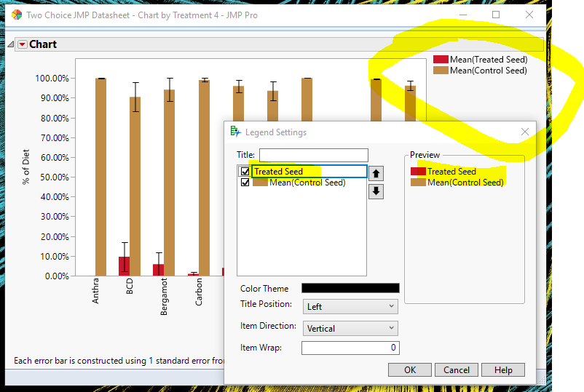Viewport: 584px width, 392px height.
Task: Uncheck the Treated Seed legend item checkbox
Action: (x=245, y=172)
